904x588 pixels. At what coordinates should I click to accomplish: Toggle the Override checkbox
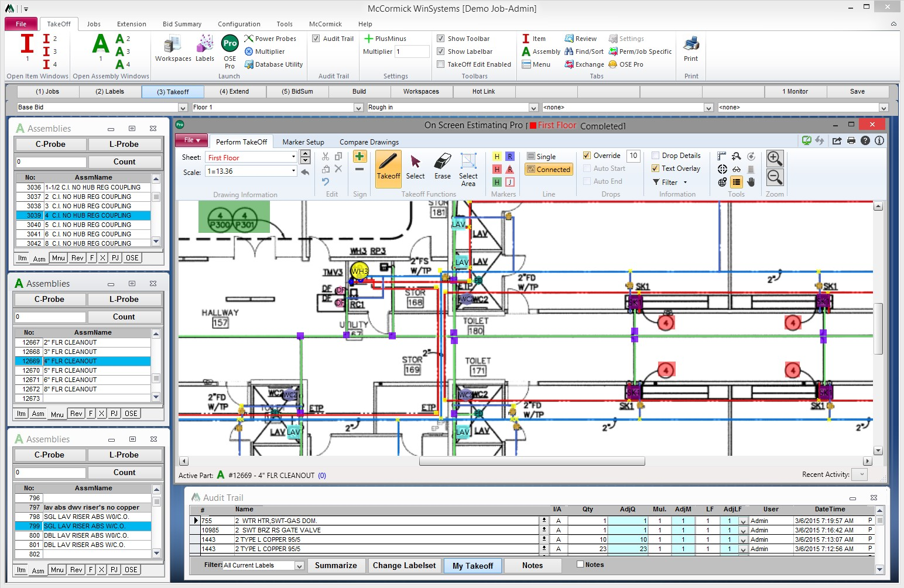coord(587,156)
